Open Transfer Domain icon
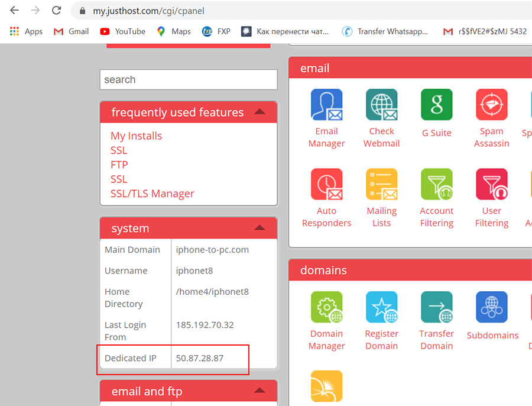The image size is (532, 406). point(436,307)
